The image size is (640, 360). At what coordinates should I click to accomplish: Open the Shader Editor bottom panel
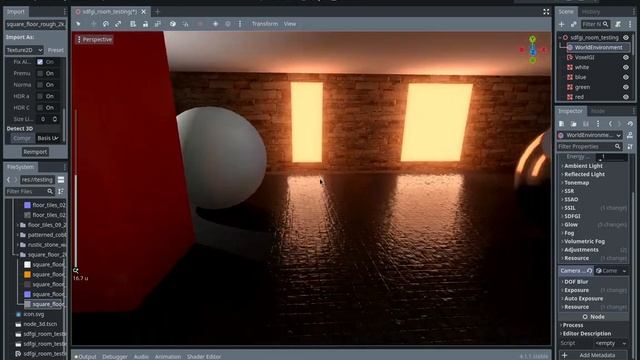204,356
